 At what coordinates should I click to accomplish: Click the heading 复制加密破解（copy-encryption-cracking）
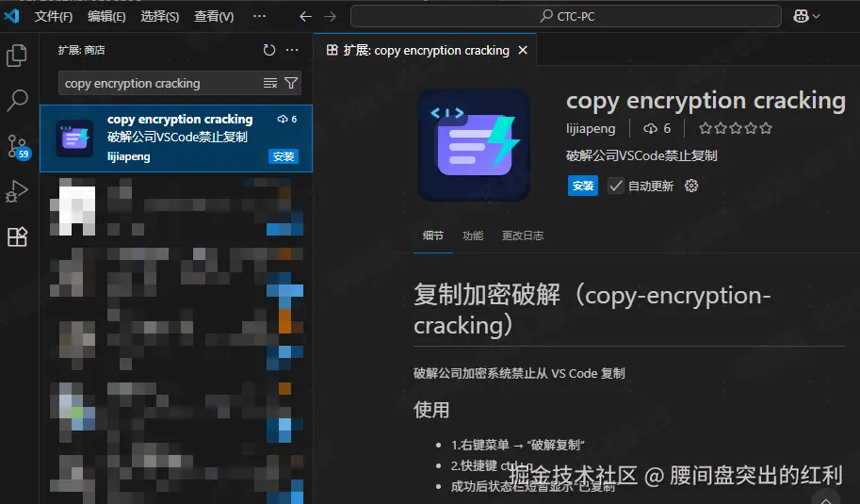[592, 310]
